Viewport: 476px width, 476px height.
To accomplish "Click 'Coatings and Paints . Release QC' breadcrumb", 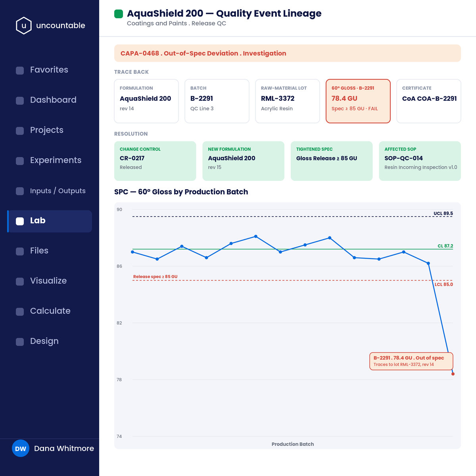I will tap(177, 23).
